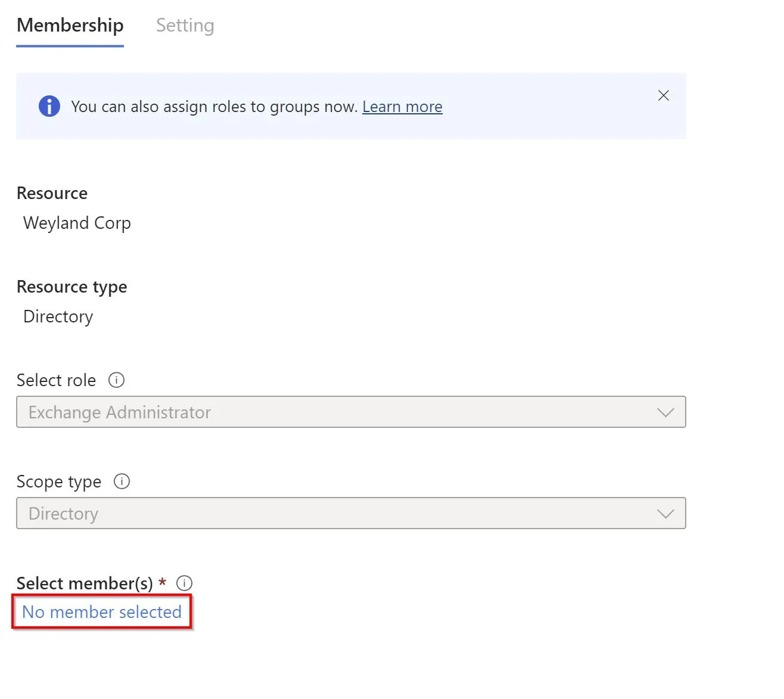The width and height of the screenshot is (784, 699).
Task: Click the info icon next to Select member(s)
Action: pyautogui.click(x=184, y=583)
